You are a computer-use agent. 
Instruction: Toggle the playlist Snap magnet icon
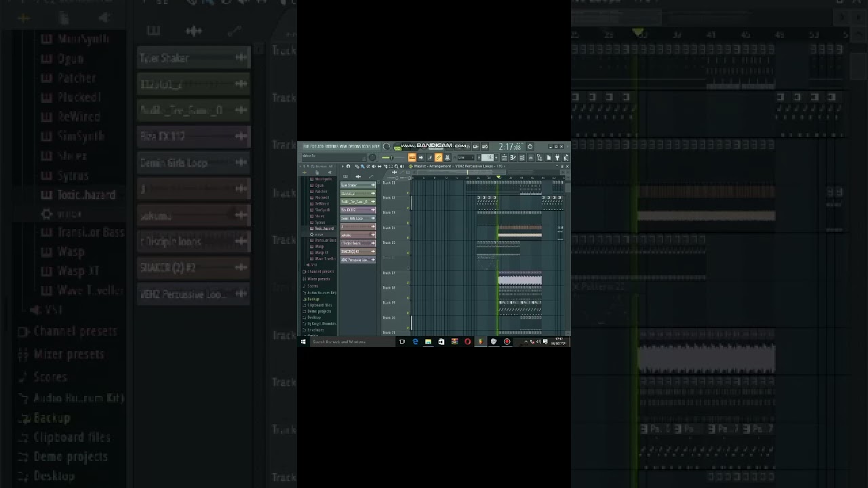[x=348, y=166]
